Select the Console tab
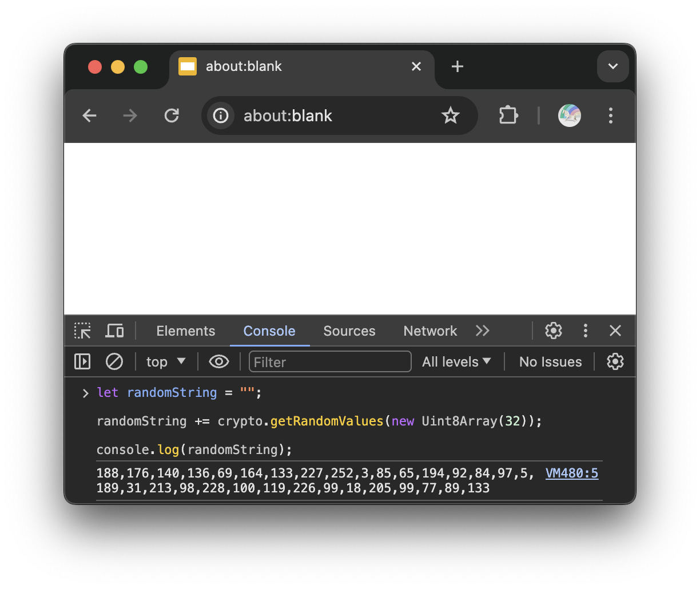This screenshot has width=700, height=589. point(269,331)
